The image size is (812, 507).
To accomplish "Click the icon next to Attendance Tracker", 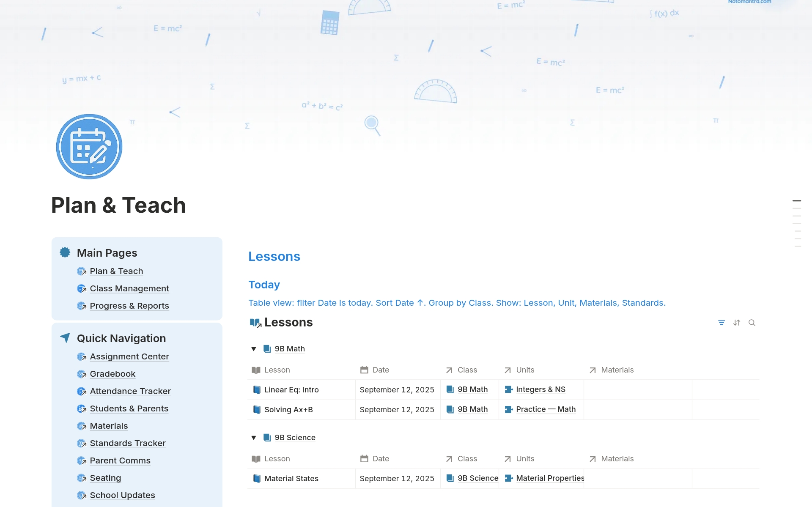I will 82,392.
